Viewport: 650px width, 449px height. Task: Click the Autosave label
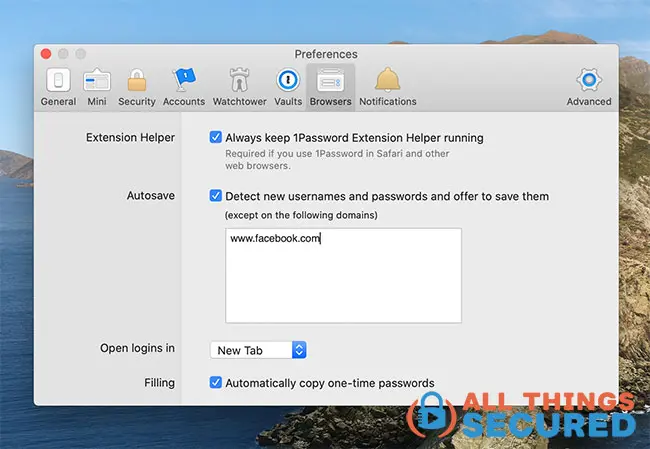point(150,195)
